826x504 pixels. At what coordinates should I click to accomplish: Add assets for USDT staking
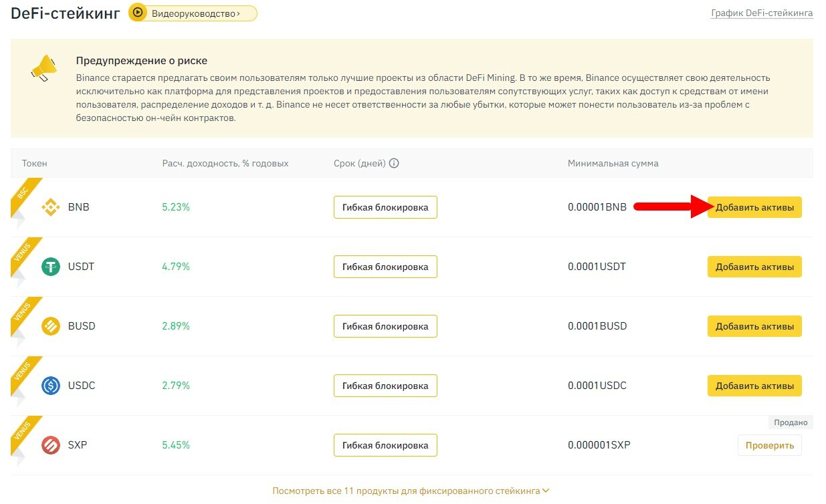tap(754, 267)
